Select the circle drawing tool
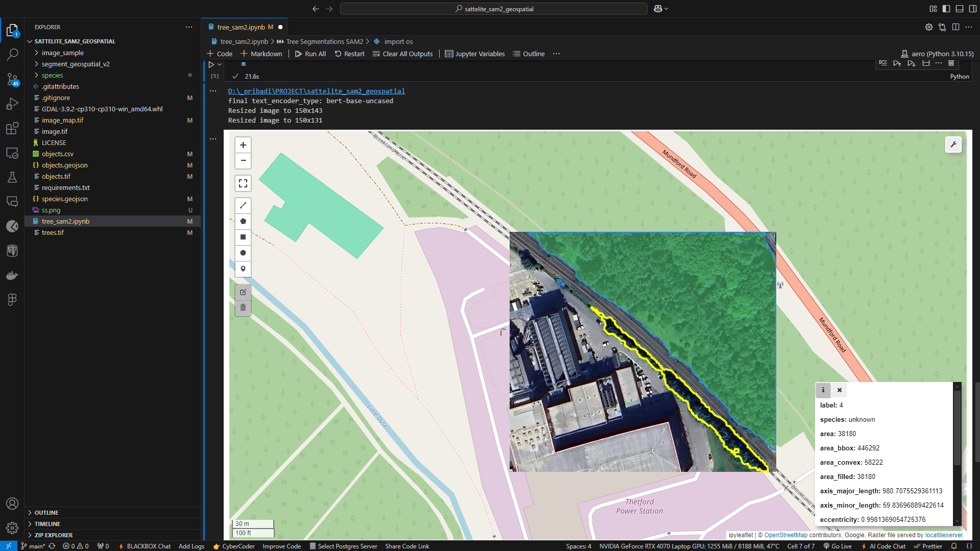The image size is (980, 551). tap(243, 253)
